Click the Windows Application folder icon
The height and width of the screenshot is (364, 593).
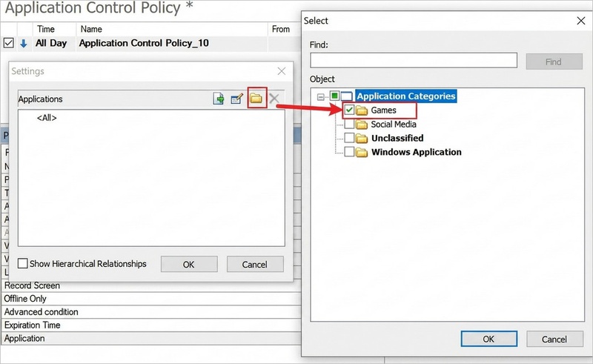click(x=362, y=152)
